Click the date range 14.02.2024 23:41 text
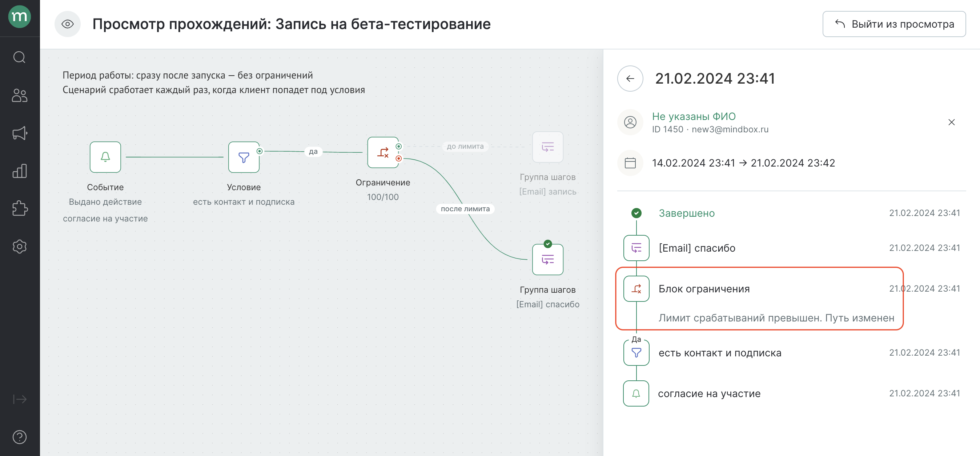The width and height of the screenshot is (980, 456). (x=743, y=163)
